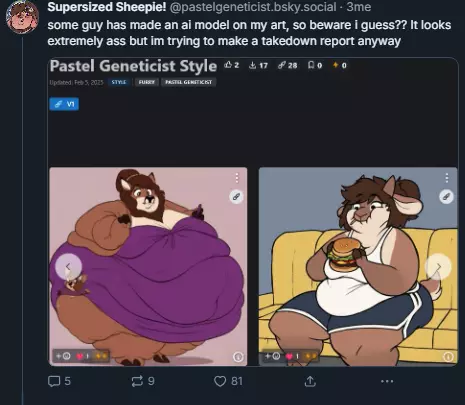465x405 pixels.
Task: Click the FURRY tag
Action: pyautogui.click(x=147, y=82)
